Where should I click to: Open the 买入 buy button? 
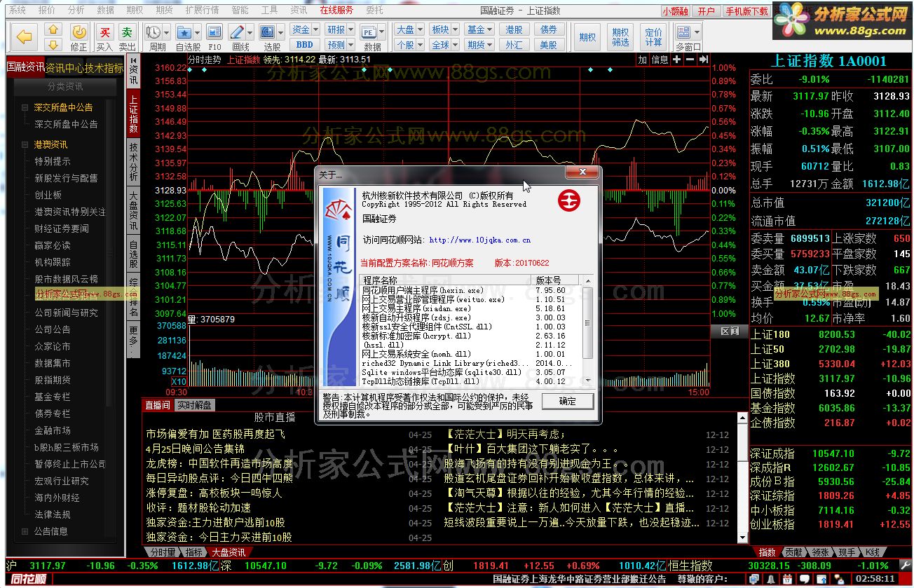[x=105, y=32]
